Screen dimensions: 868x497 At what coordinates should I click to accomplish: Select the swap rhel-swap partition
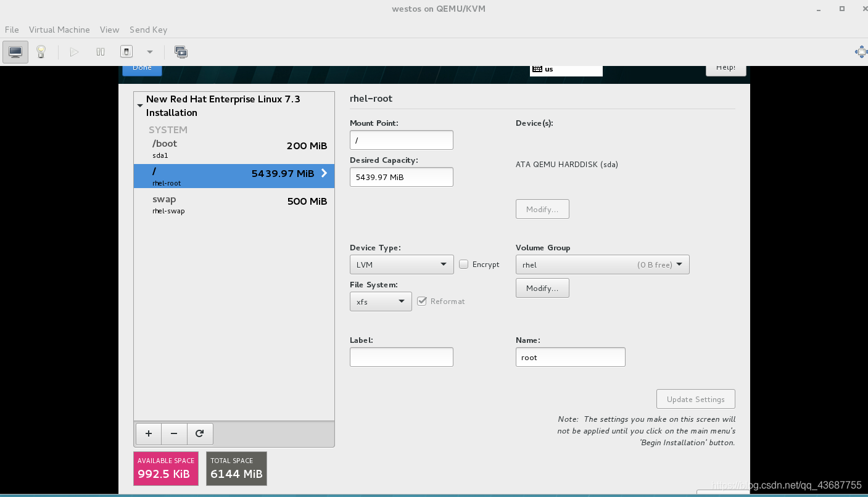(x=234, y=204)
